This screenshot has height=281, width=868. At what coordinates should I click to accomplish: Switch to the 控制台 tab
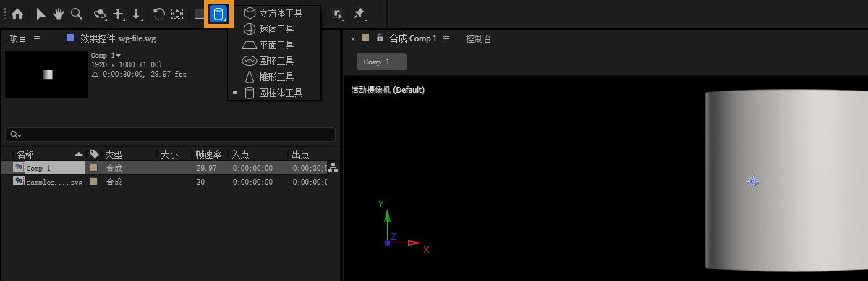[x=479, y=38]
